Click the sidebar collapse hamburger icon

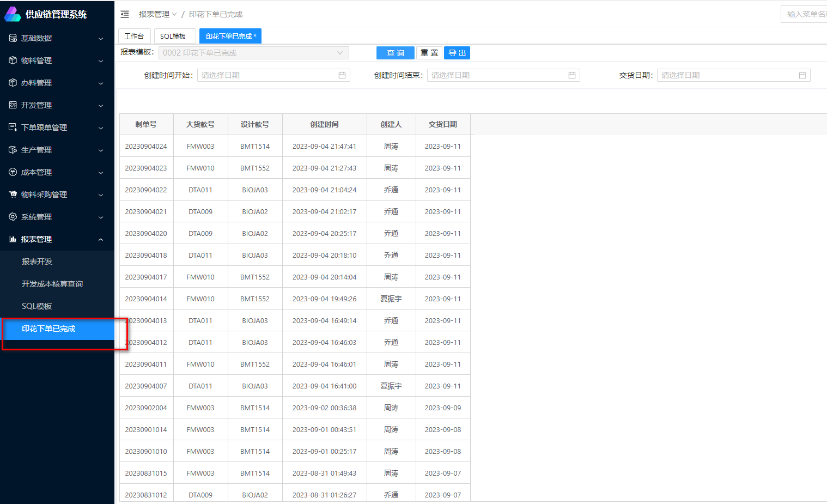(x=125, y=14)
